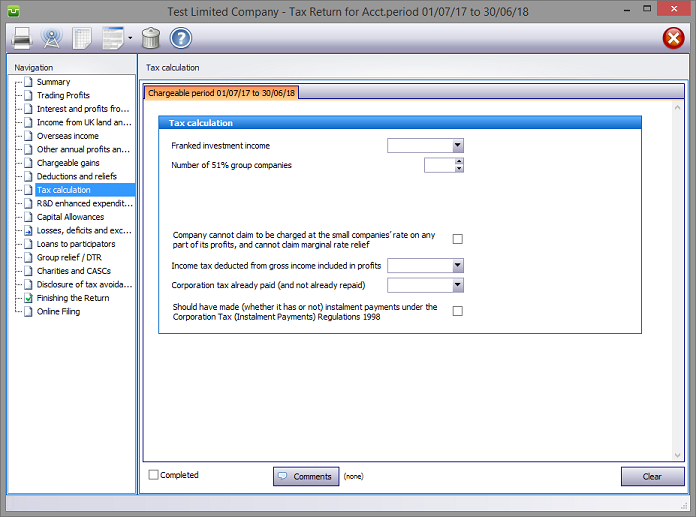Open Income from UK land section
Image resolution: width=696 pixels, height=517 pixels.
pos(84,122)
